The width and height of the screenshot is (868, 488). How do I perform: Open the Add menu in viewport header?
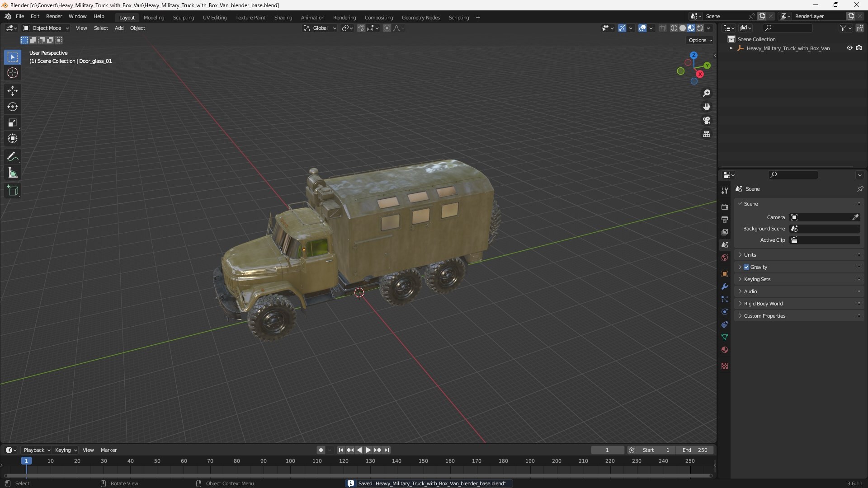click(119, 28)
